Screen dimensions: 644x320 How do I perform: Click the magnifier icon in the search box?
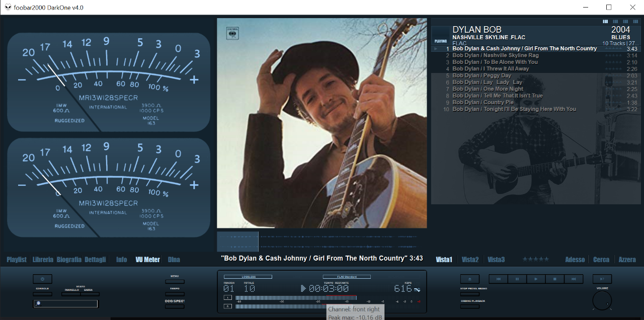coord(38,304)
